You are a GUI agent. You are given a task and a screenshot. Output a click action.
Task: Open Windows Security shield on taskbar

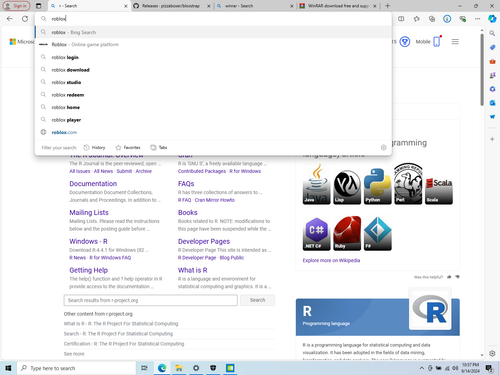pos(213,368)
